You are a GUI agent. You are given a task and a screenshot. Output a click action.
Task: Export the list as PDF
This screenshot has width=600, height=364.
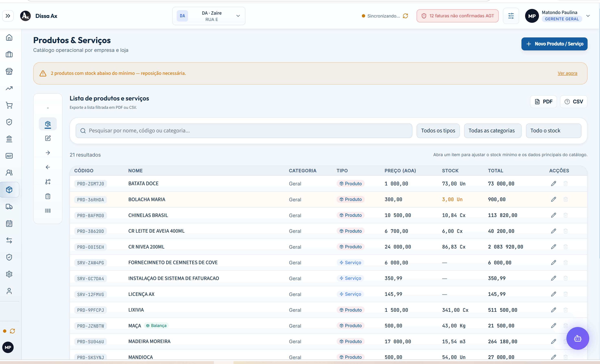(x=543, y=102)
